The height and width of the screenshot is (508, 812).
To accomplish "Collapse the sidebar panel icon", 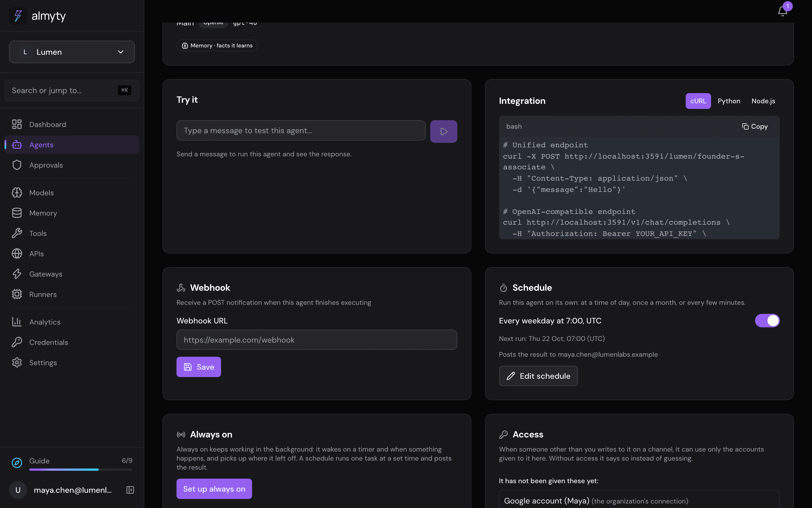I will point(130,490).
